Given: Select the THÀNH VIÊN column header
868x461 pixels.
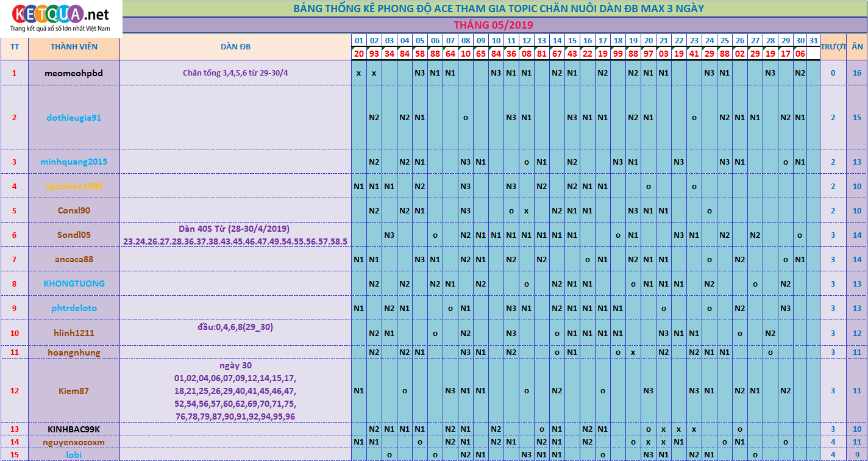Looking at the screenshot, I should point(74,46).
